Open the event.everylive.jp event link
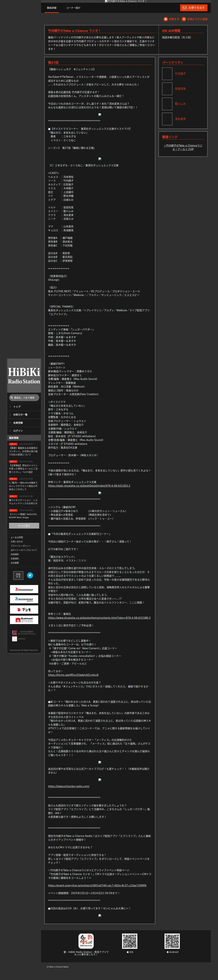The height and width of the screenshot is (980, 218). (97, 885)
